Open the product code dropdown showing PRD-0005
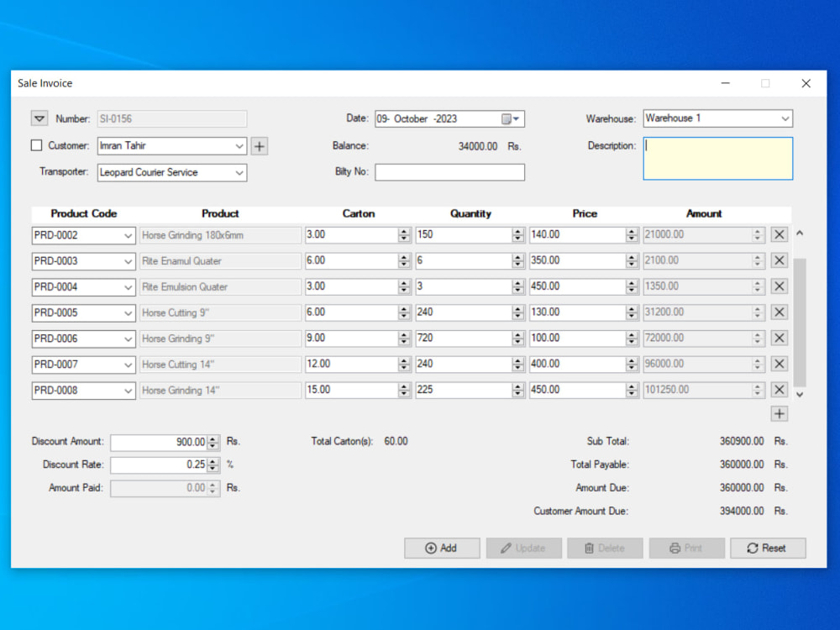840x630 pixels. tap(129, 312)
